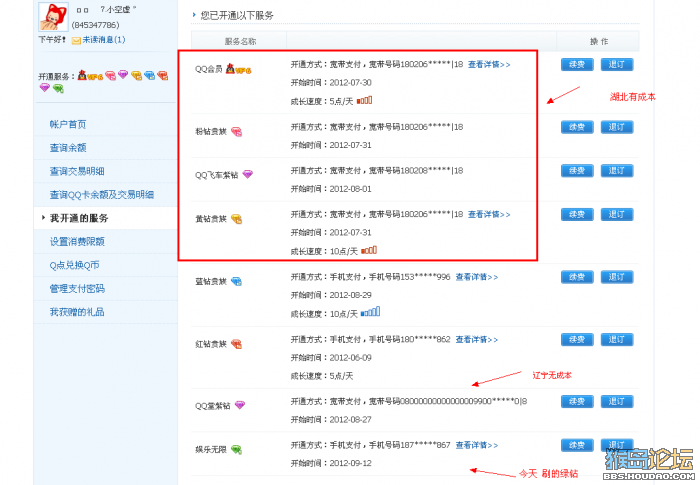The width and height of the screenshot is (700, 485).
Task: Click the 黄钻贵族 growth speed bar indicator
Action: coord(369,250)
